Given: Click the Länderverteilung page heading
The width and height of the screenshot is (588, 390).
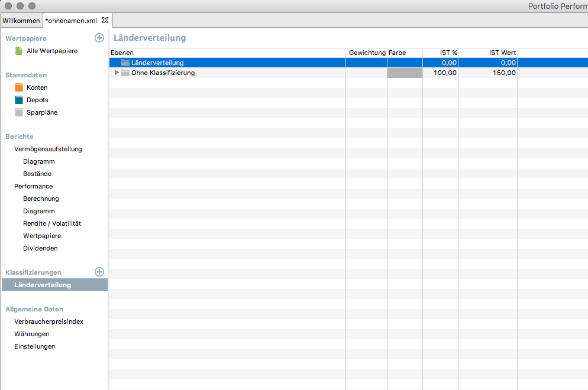Looking at the screenshot, I should [x=150, y=38].
